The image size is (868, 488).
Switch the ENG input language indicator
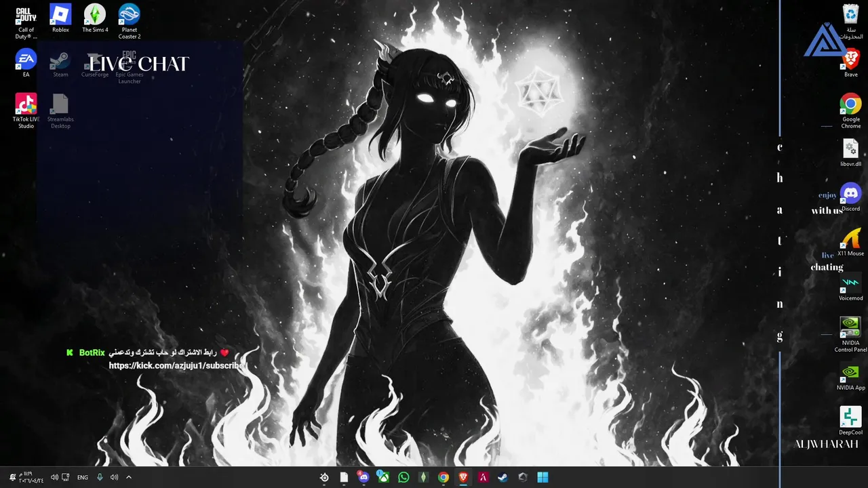[x=83, y=477]
